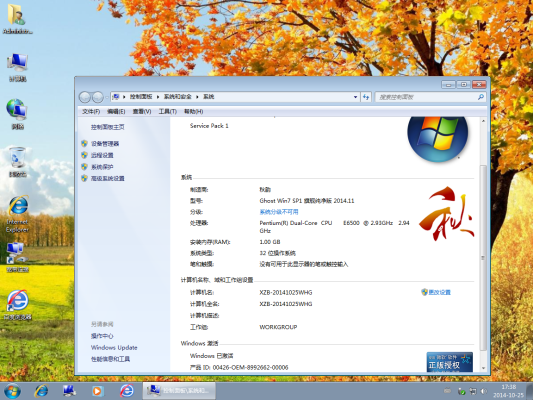Click the shield icon beside 系统保护
The width and height of the screenshot is (533, 400).
(x=84, y=167)
